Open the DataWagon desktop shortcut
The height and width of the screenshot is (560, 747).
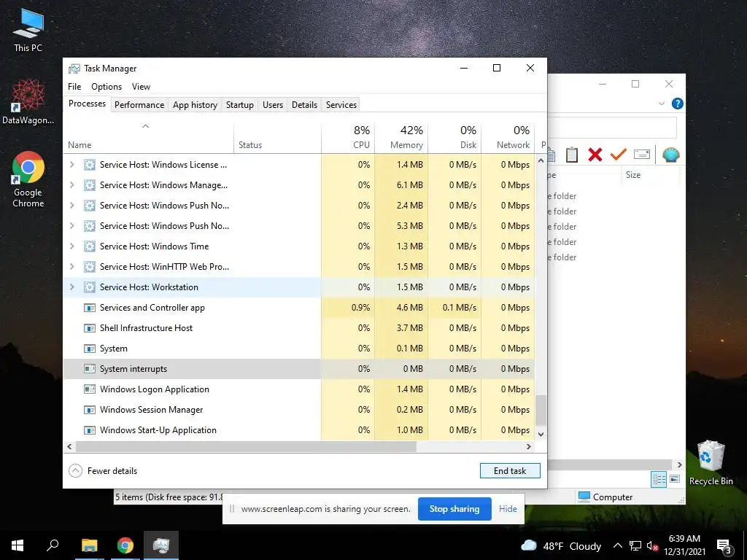28,102
